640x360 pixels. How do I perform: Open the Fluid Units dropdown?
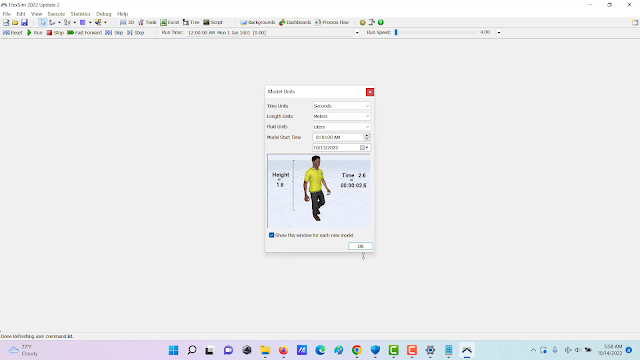341,127
